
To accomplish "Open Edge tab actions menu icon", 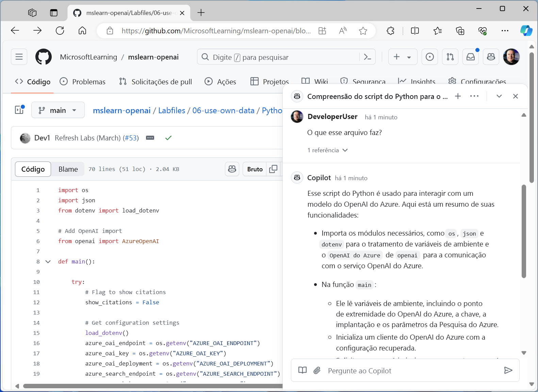I will [54, 13].
